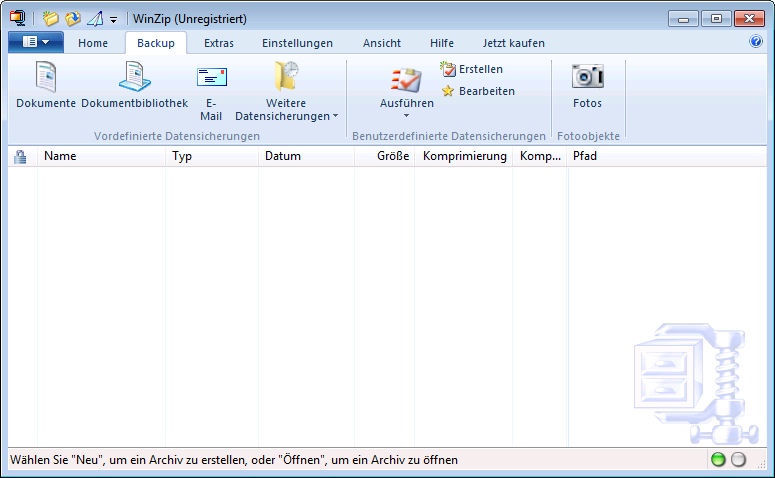The width and height of the screenshot is (775, 478).
Task: Run the Dokumentbibliothek backup
Action: pos(134,84)
